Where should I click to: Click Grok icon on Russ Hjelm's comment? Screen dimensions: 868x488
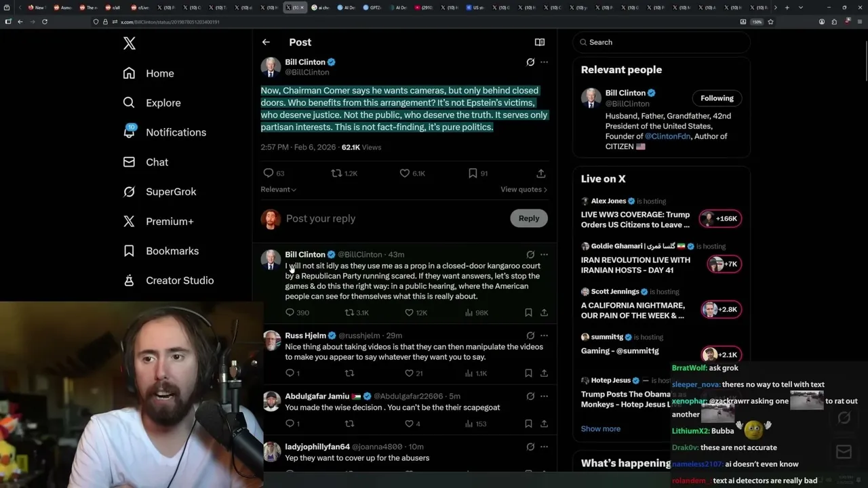530,335
